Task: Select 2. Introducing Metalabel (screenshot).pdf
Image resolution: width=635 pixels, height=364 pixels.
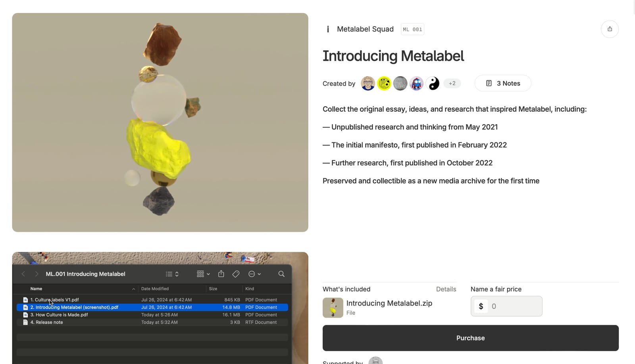Action: coord(152,307)
